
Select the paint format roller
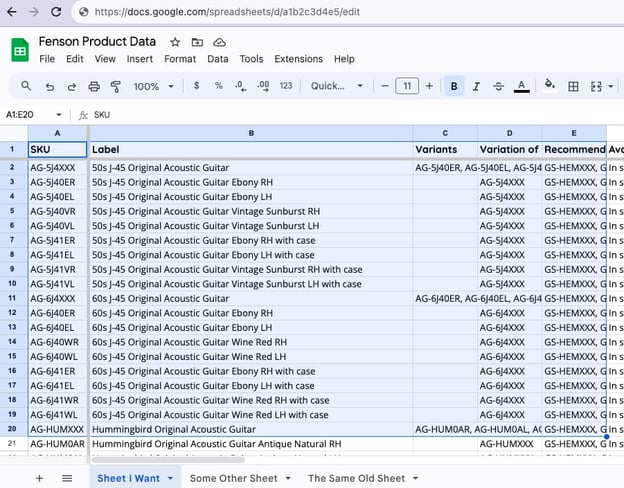click(x=116, y=86)
